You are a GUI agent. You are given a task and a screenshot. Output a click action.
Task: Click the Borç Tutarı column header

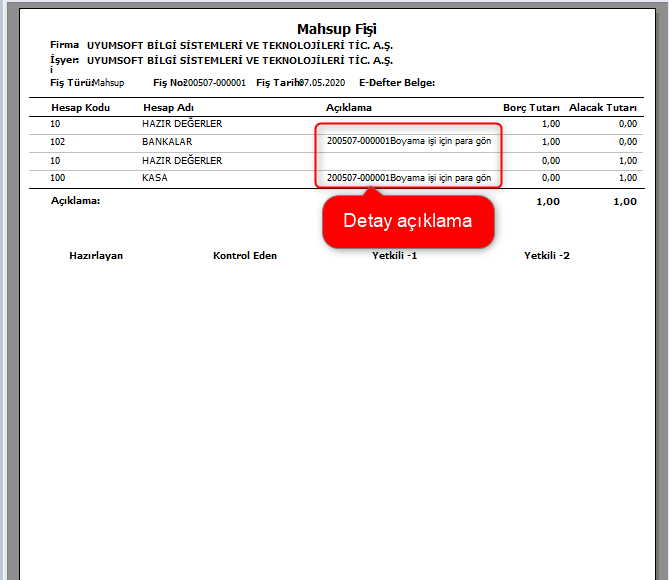[531, 107]
